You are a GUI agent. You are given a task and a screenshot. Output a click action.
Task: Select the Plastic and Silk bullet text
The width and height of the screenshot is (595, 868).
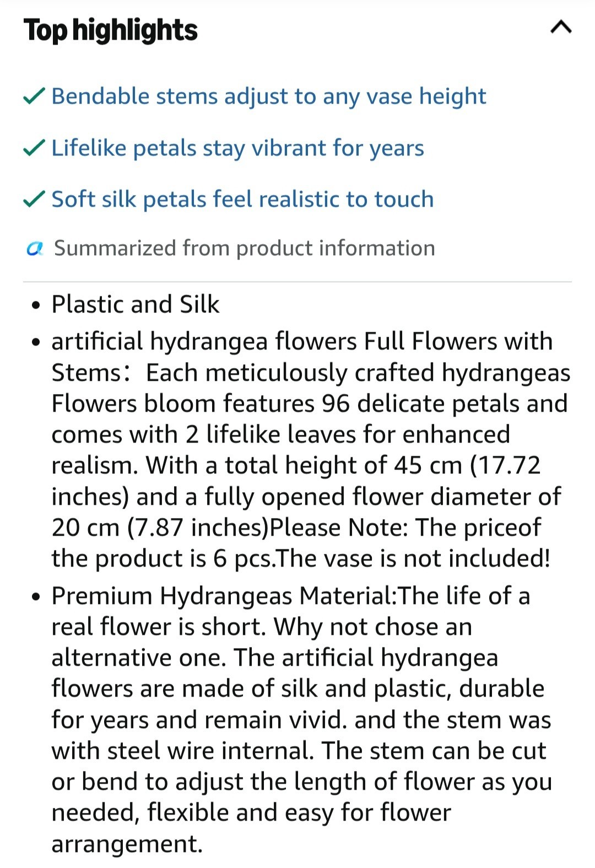136,304
